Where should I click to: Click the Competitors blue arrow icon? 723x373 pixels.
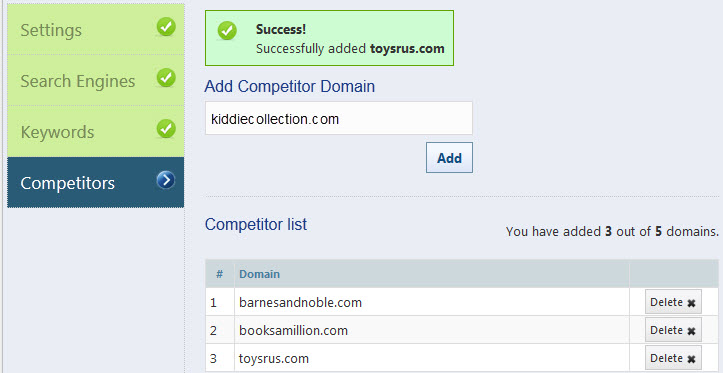166,180
